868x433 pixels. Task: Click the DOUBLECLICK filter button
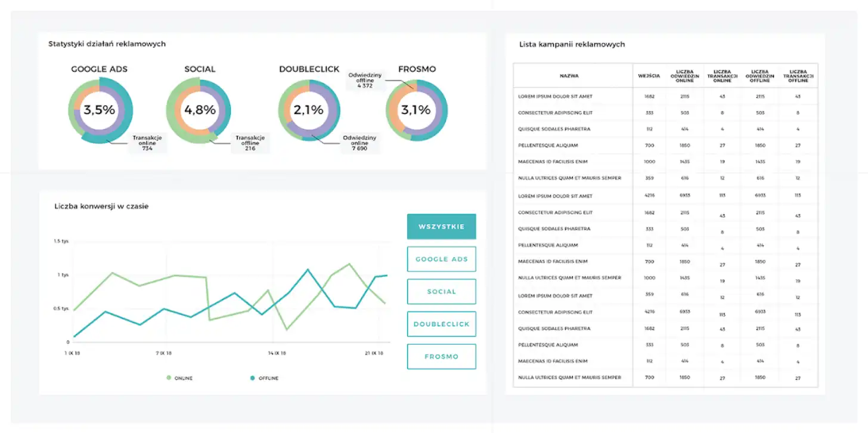pos(442,324)
